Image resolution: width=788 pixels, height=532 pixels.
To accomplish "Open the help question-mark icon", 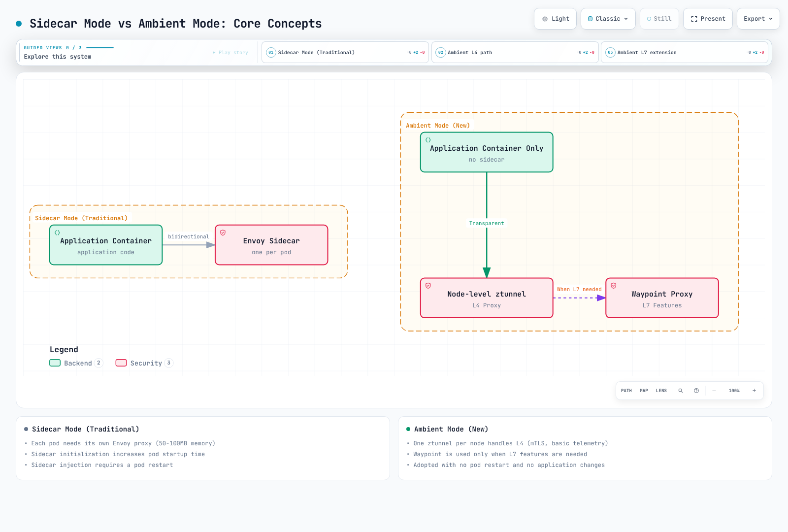I will pos(696,391).
